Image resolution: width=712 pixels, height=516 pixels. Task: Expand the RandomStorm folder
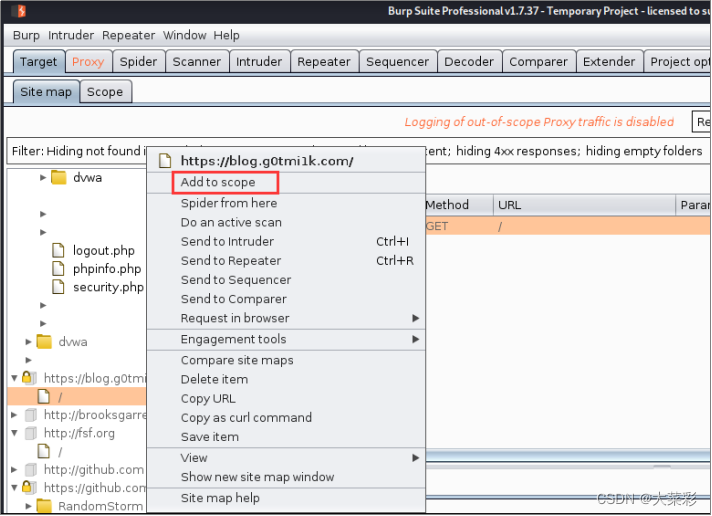[x=28, y=506]
